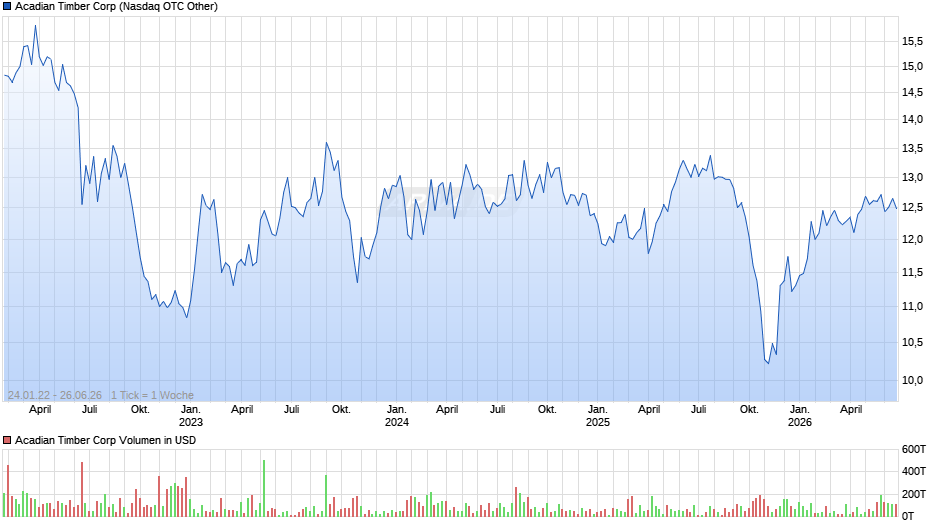This screenshot has width=940, height=526.
Task: Click the tall red volume bar near Juli 2022
Action: point(82,489)
